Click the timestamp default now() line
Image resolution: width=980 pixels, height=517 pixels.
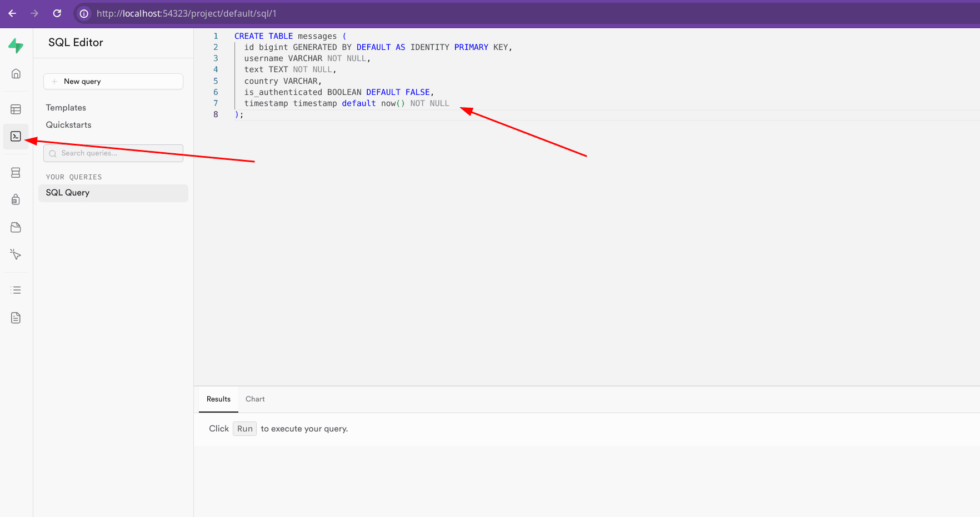coord(347,103)
